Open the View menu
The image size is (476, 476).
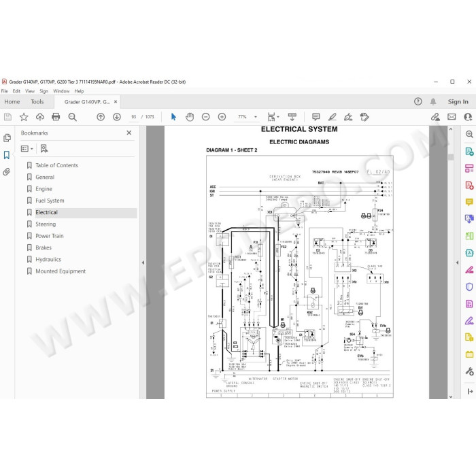pyautogui.click(x=30, y=91)
